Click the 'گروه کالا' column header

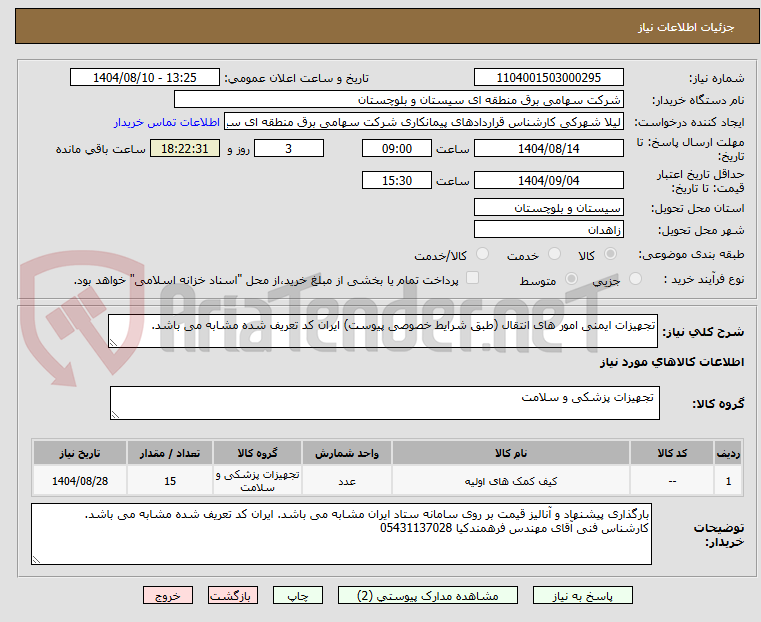tap(257, 453)
